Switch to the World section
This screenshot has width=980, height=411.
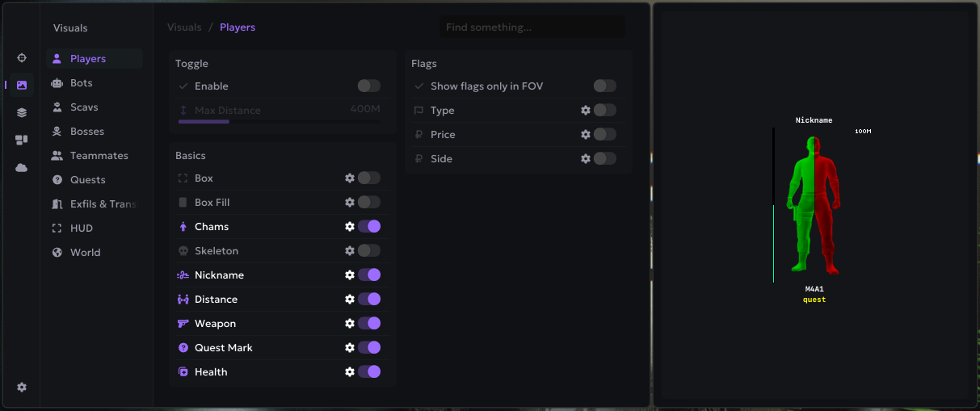point(85,253)
